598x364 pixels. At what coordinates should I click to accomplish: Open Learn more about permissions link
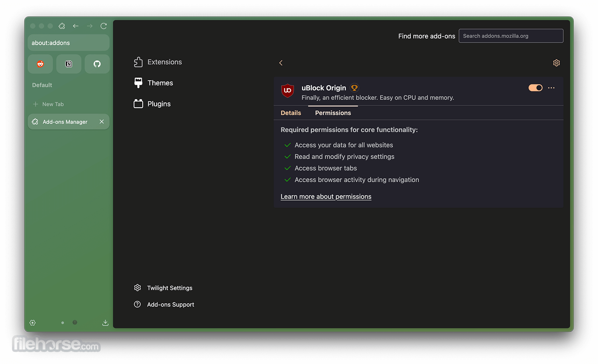point(326,197)
